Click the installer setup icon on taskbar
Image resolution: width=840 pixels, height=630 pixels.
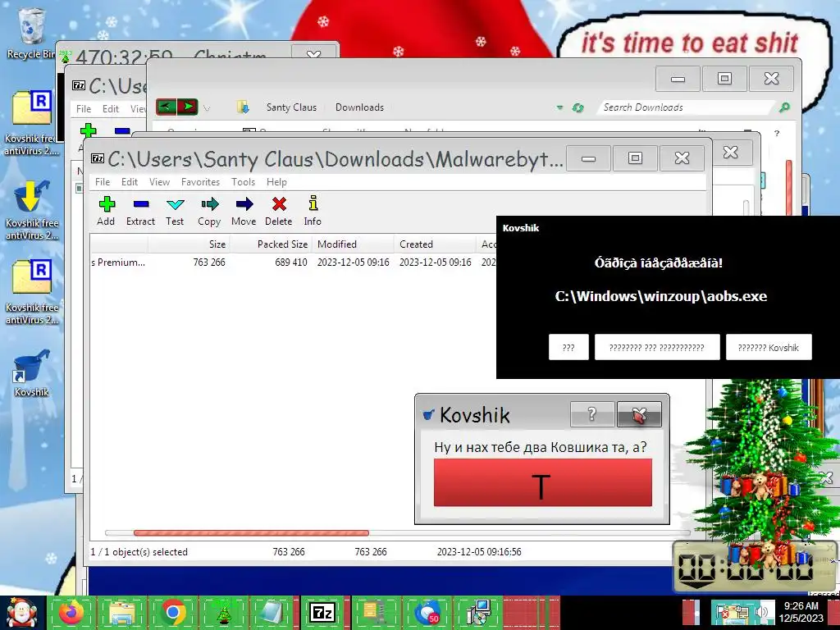pyautogui.click(x=478, y=613)
